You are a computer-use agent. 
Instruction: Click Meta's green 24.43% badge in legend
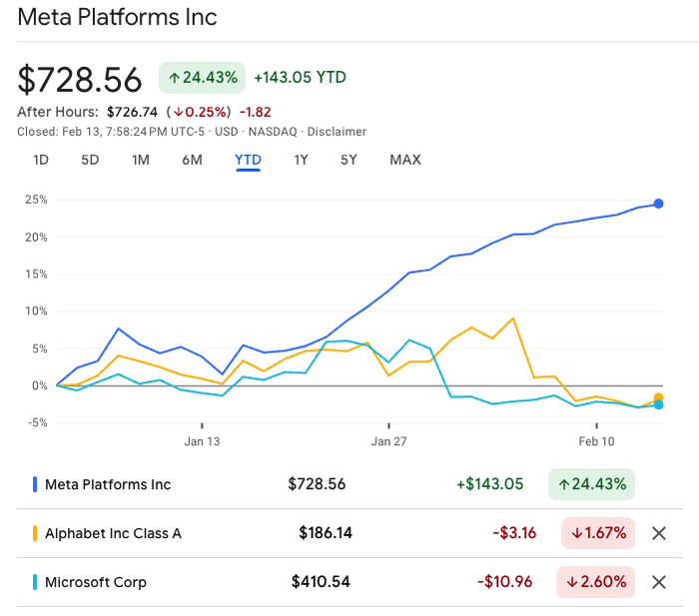591,484
